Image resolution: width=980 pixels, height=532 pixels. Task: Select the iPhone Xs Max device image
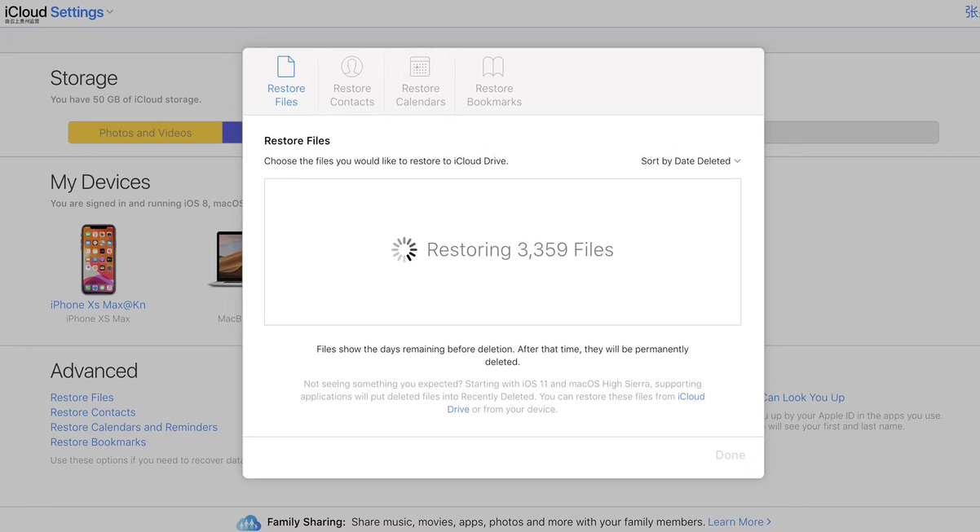tap(98, 260)
